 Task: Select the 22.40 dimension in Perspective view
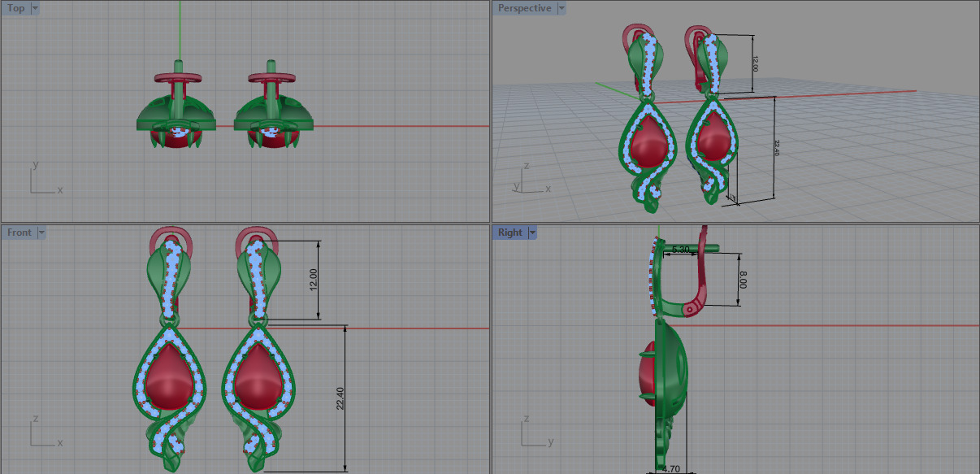(776, 148)
